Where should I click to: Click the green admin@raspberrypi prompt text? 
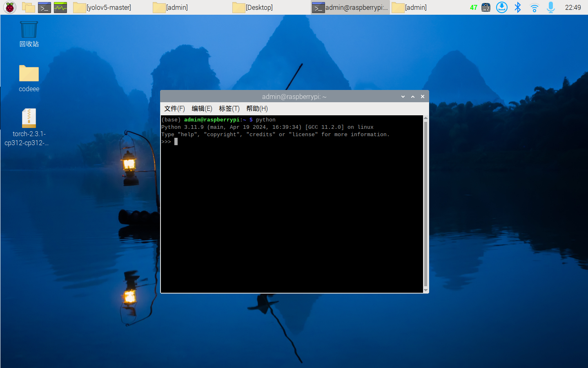(x=212, y=120)
